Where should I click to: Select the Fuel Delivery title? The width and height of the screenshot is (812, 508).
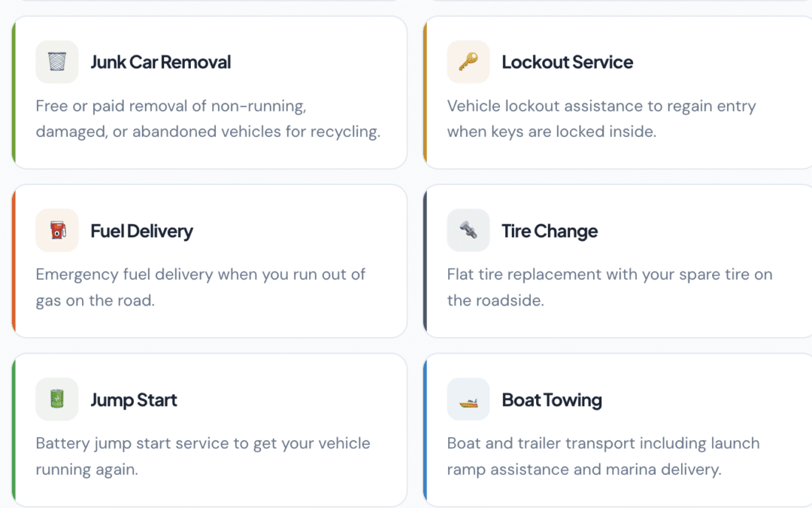141,230
